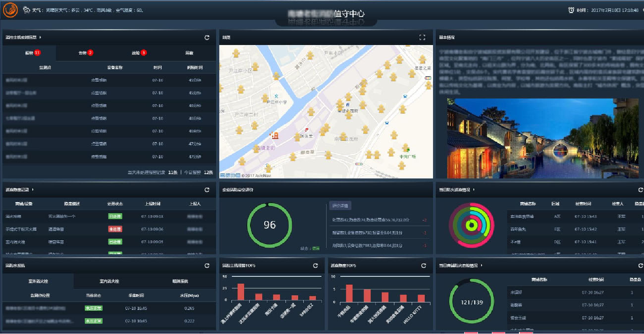Screen dimensions: 644x334
Task: Click the alarm clock icon beside 时间
Action: pyautogui.click(x=571, y=10)
